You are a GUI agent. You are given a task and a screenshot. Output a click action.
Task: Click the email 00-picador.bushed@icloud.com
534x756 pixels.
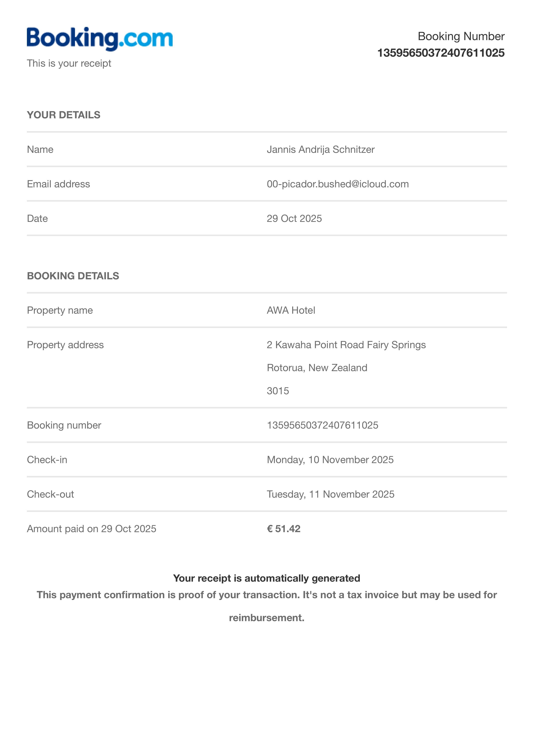338,184
